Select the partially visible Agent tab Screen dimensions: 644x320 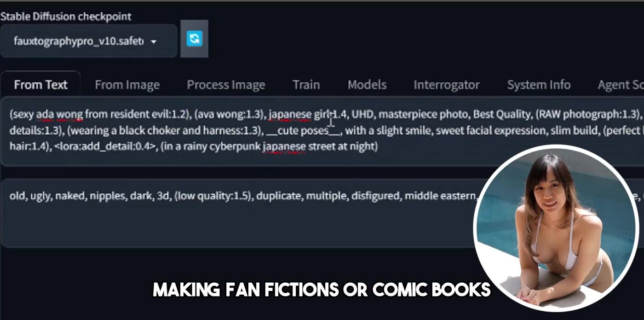621,85
